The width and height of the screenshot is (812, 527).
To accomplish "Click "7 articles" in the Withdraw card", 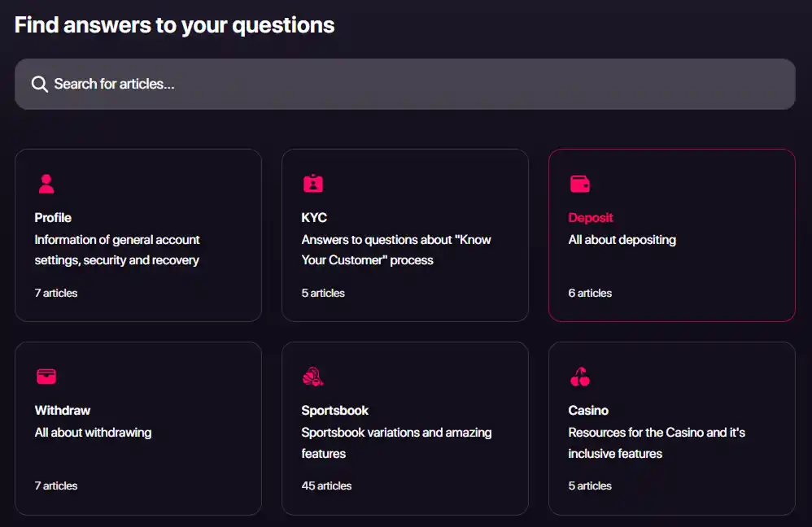I will (x=56, y=486).
